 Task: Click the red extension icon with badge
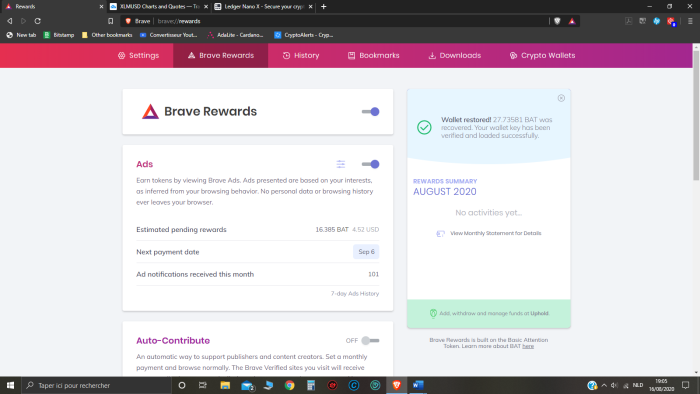pos(671,21)
